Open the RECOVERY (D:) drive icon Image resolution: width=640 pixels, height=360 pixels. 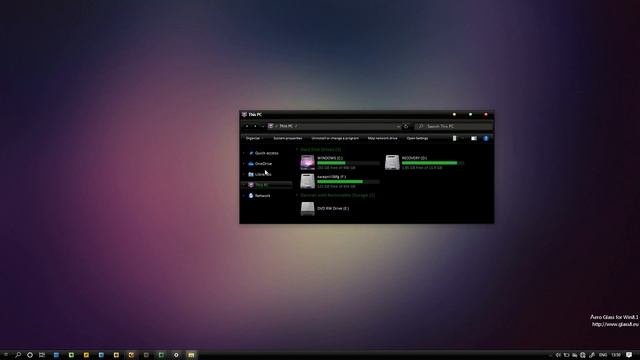[x=392, y=162]
